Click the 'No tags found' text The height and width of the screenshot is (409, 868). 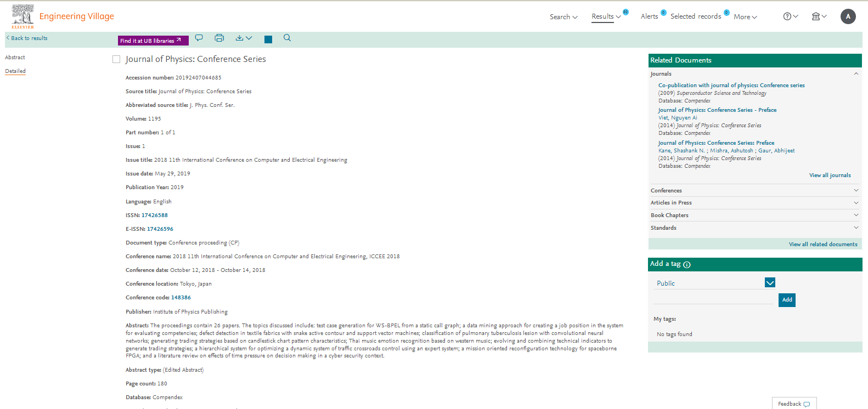(x=674, y=334)
